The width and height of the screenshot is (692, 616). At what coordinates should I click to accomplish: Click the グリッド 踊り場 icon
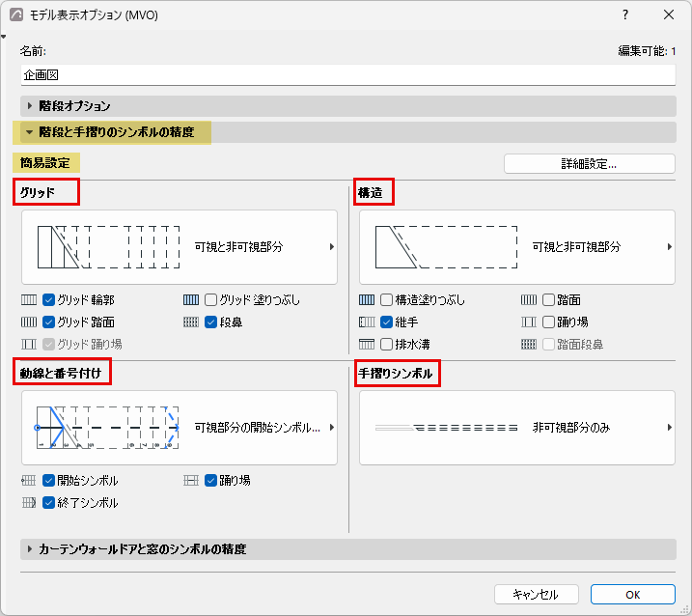29,344
